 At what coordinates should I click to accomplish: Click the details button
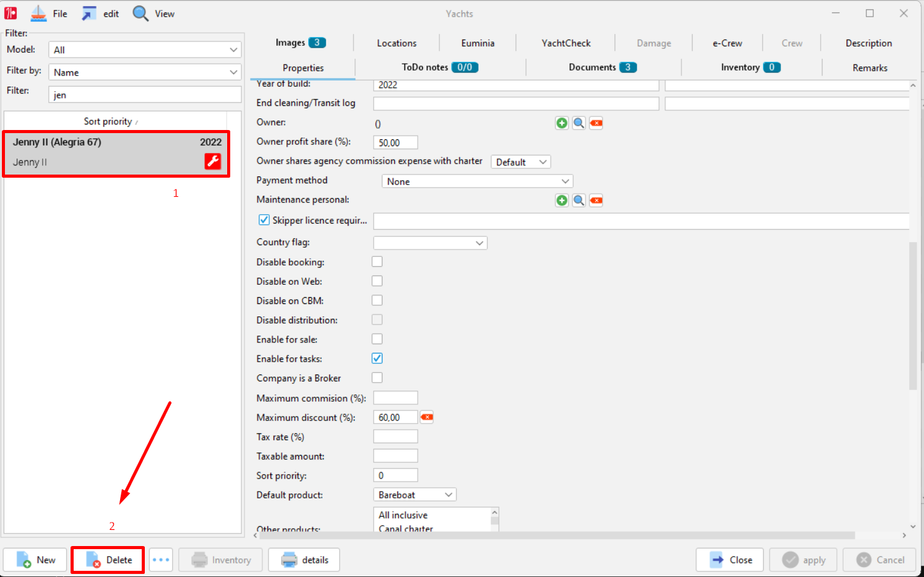[x=304, y=560]
